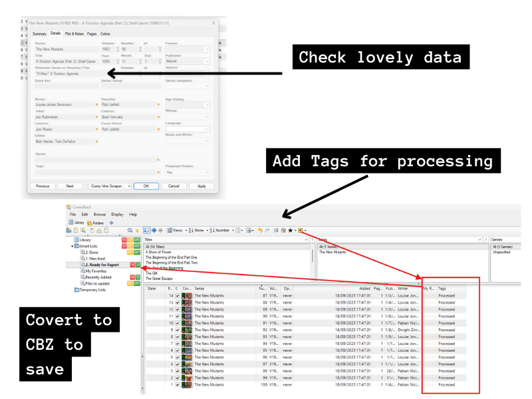Click the Next button in the dialog
The width and height of the screenshot is (532, 399).
pos(70,186)
